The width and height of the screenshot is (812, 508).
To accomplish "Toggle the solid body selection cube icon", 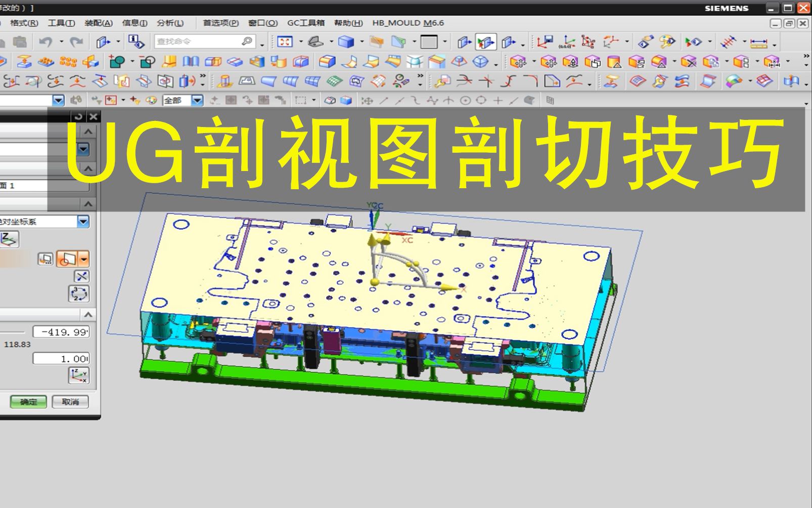I will coord(346,100).
